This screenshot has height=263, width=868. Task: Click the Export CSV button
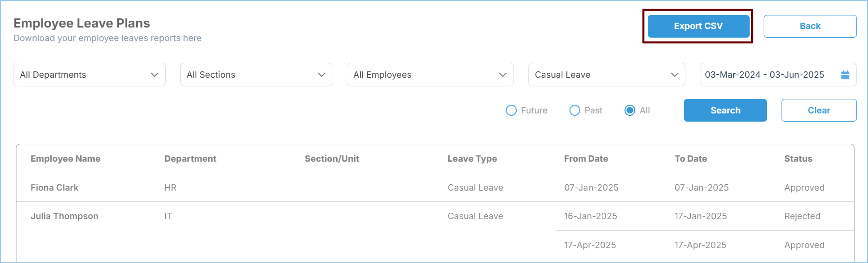pyautogui.click(x=698, y=26)
